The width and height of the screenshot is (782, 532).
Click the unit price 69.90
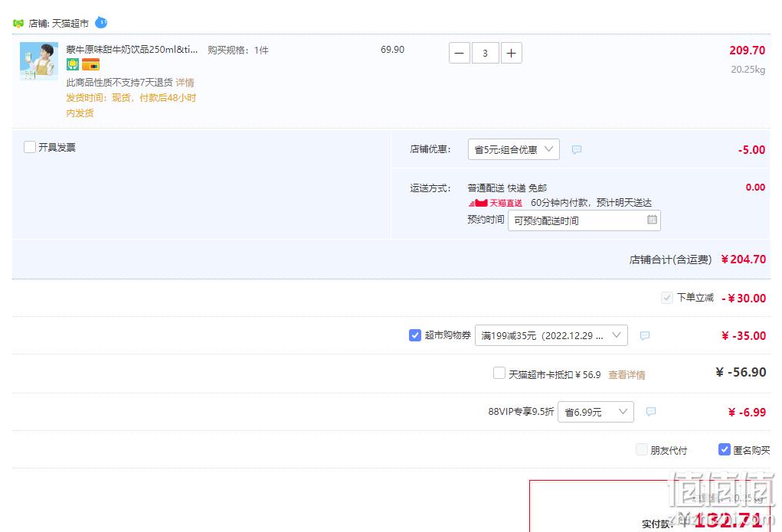[x=392, y=50]
